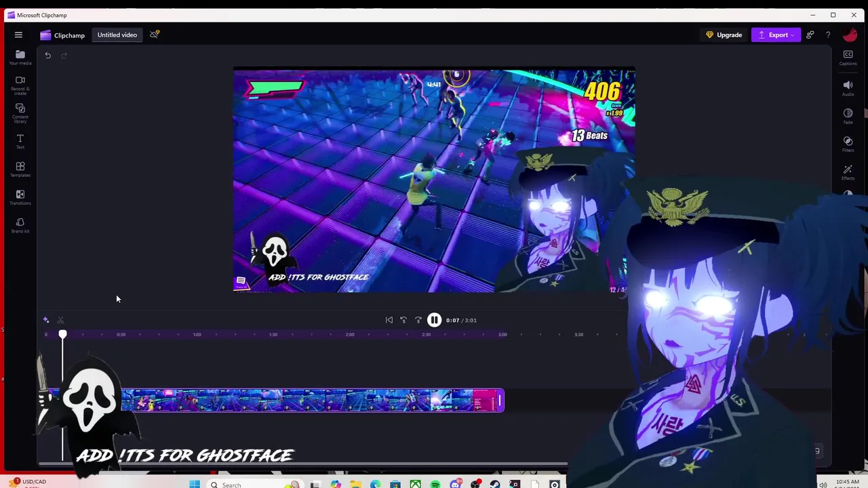
Task: Select the Text tool in sidebar
Action: (20, 142)
